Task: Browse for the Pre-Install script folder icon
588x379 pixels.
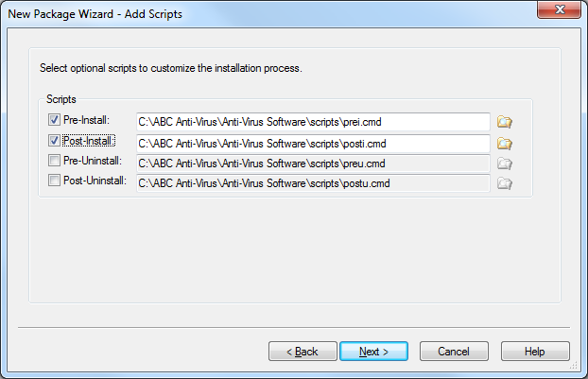Action: [x=505, y=122]
